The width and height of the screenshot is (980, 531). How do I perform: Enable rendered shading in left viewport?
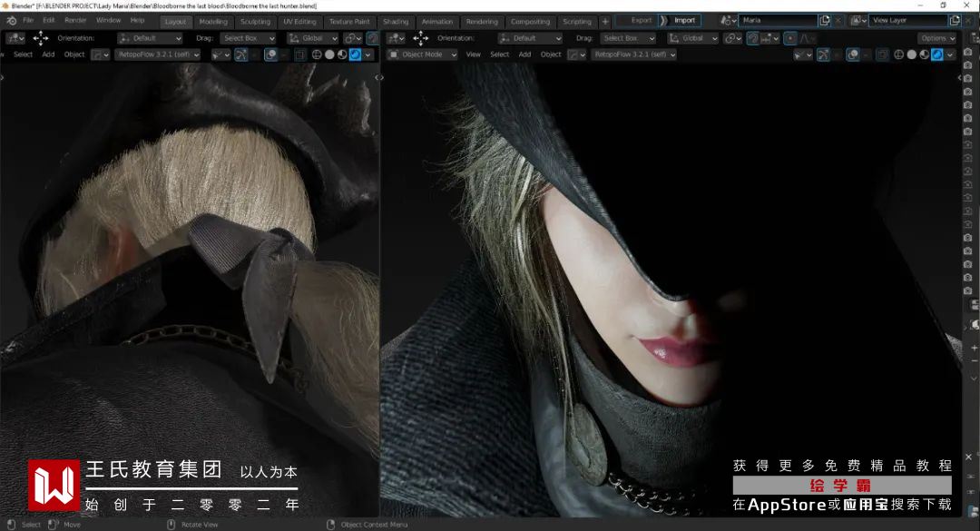pyautogui.click(x=355, y=54)
